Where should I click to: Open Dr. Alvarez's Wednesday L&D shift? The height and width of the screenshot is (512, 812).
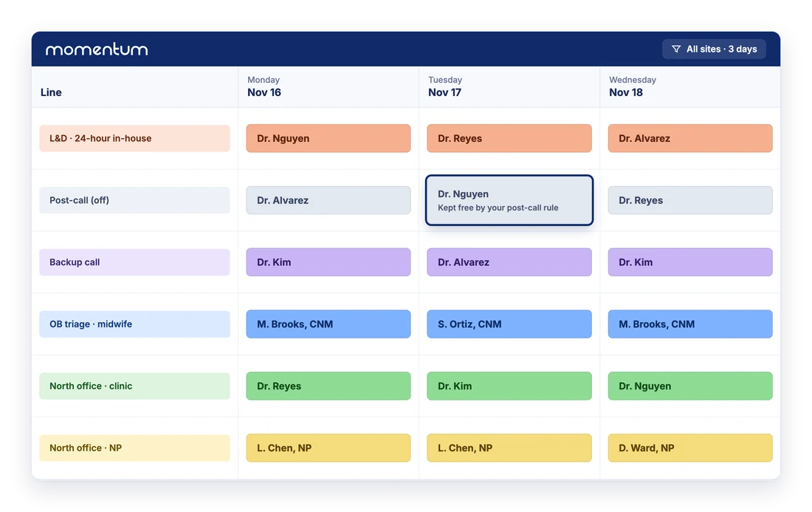point(689,138)
